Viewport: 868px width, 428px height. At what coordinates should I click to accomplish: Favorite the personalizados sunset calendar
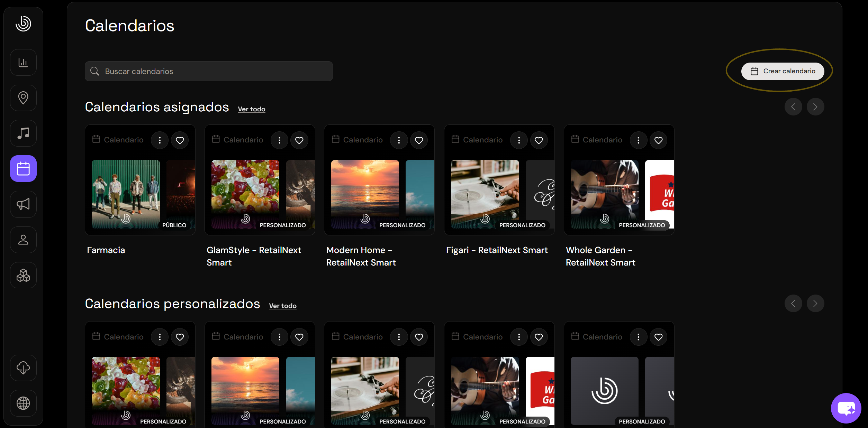299,337
